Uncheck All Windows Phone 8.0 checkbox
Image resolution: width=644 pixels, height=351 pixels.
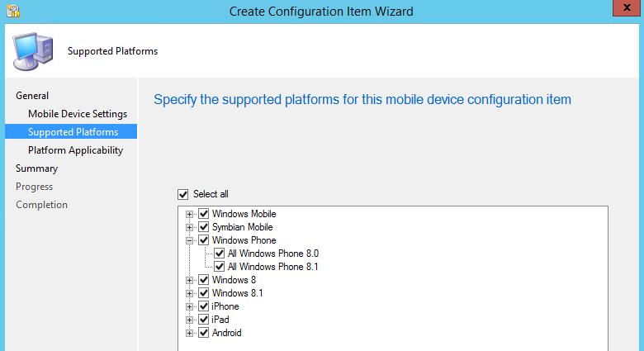[219, 254]
